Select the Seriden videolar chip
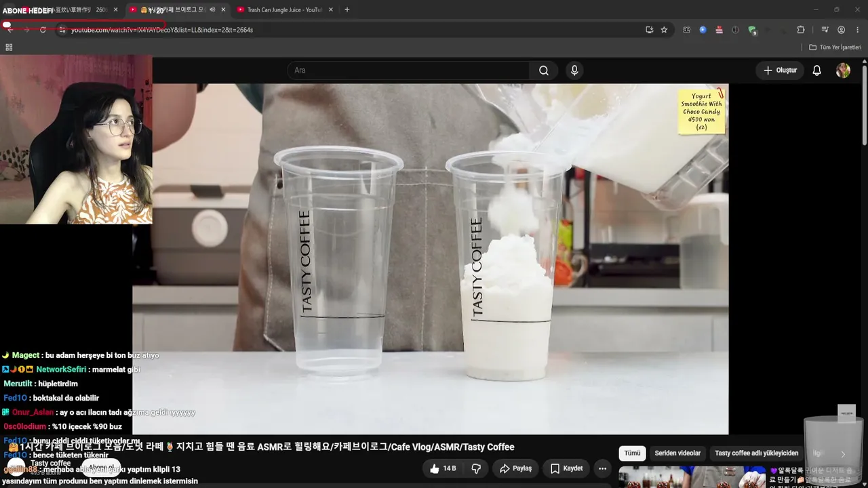This screenshot has width=868, height=488. click(677, 453)
